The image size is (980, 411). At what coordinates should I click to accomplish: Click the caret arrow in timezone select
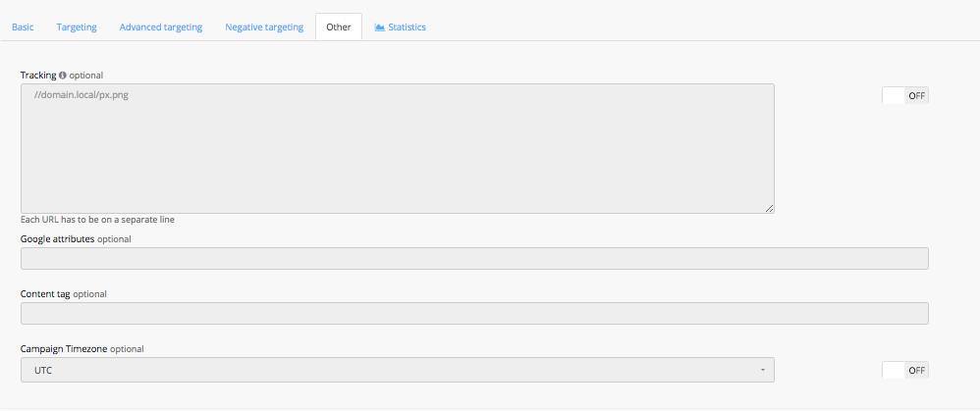pyautogui.click(x=762, y=370)
